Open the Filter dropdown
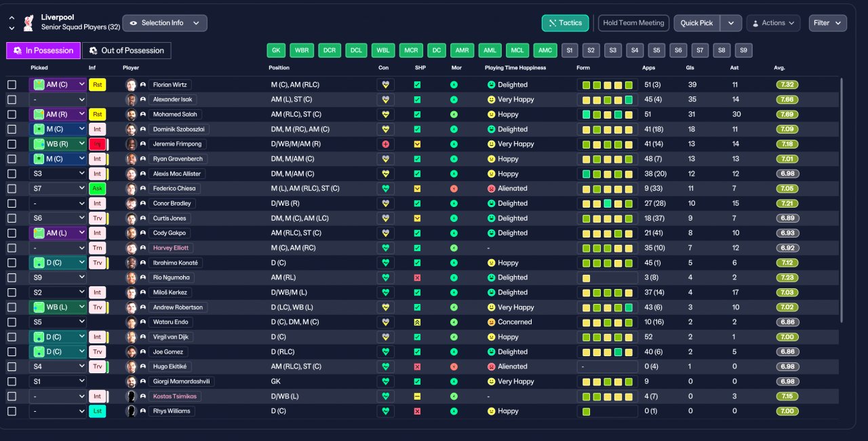Screen dimensions: 868x441 [x=827, y=23]
